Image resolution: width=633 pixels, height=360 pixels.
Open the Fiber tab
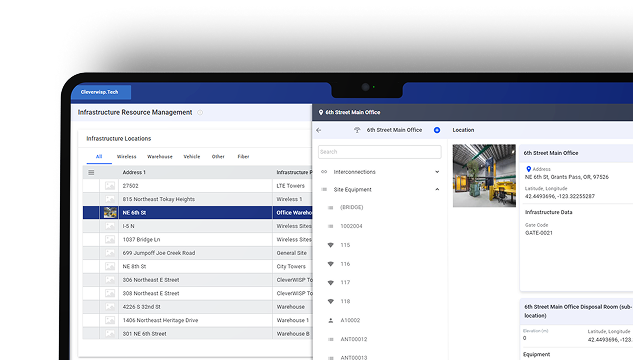243,157
